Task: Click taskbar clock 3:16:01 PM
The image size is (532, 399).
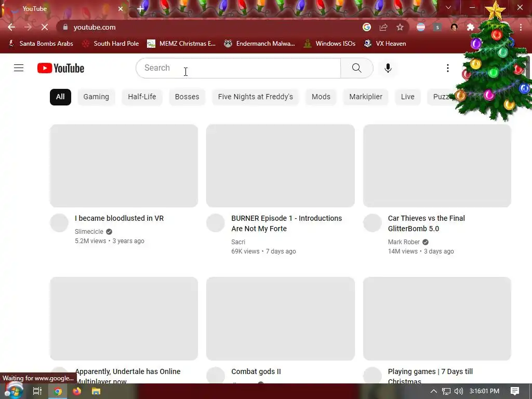Action: point(484,391)
